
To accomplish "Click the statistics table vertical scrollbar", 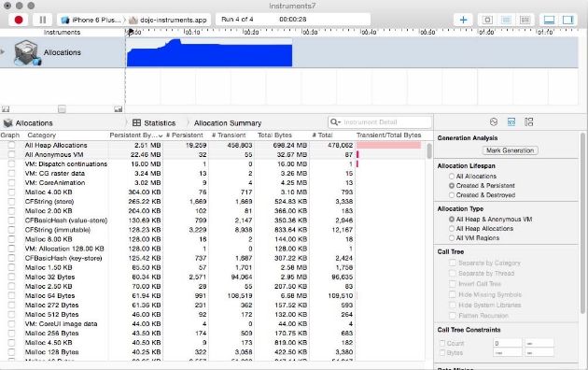I will pyautogui.click(x=429, y=150).
